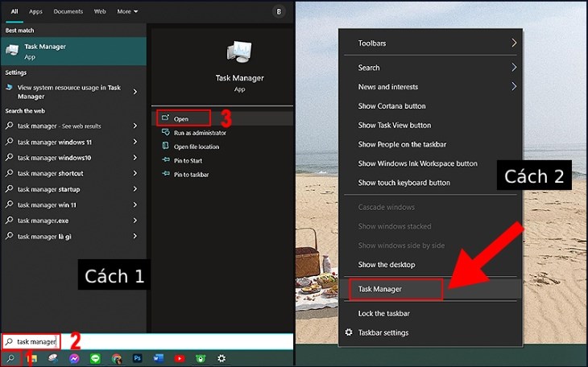Launch Photoshop from the taskbar
This screenshot has height=367, width=588.
pos(137,358)
